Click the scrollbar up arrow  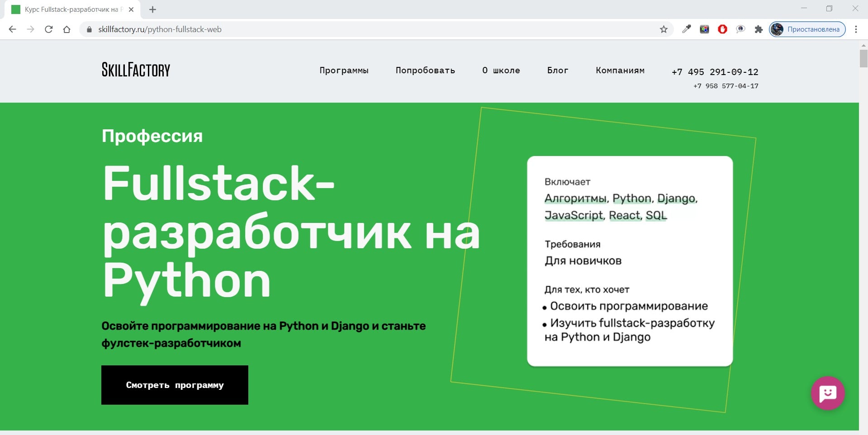(x=863, y=45)
